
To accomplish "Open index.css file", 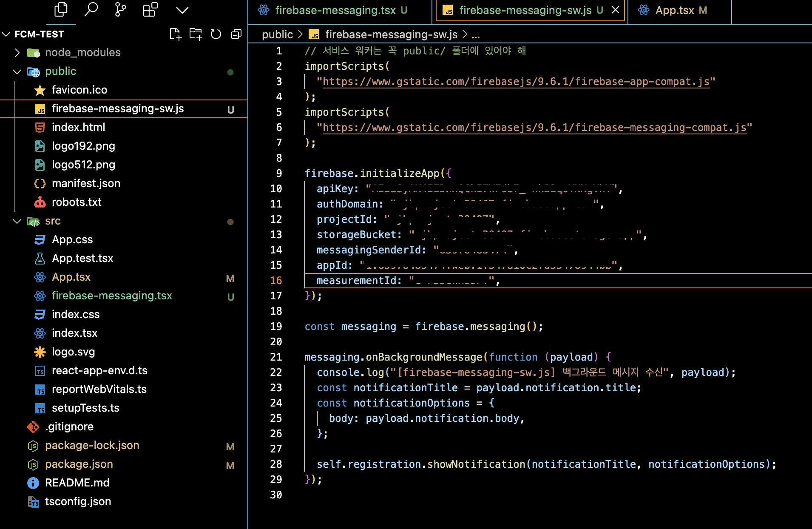I will [76, 314].
